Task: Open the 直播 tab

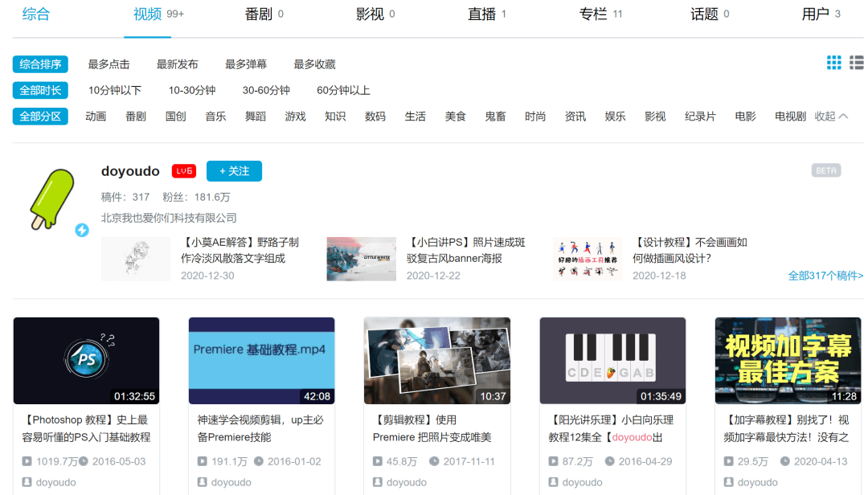Action: [x=482, y=14]
